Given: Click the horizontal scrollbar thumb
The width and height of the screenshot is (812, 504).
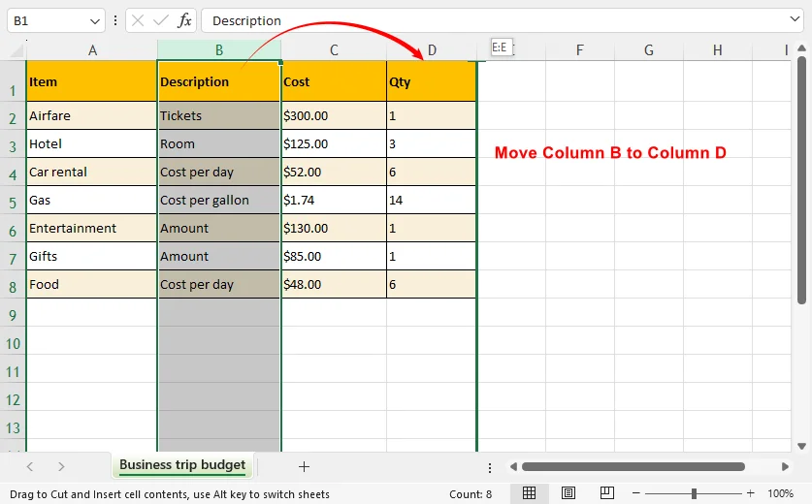Looking at the screenshot, I should point(633,467).
